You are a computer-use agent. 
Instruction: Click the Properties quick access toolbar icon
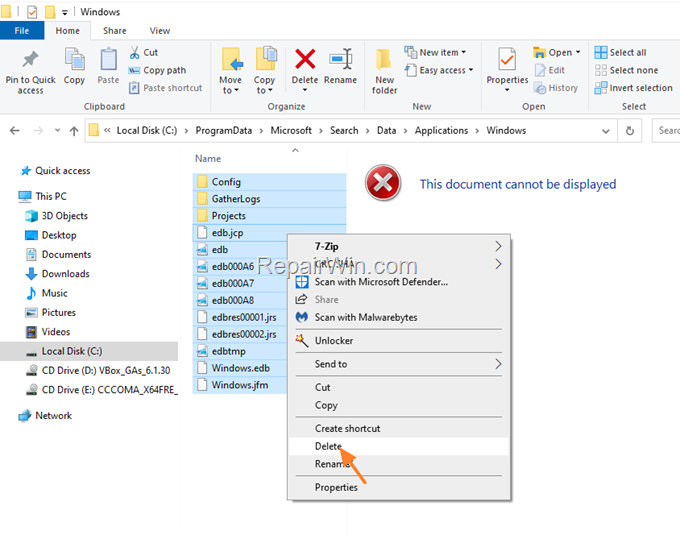tap(32, 12)
